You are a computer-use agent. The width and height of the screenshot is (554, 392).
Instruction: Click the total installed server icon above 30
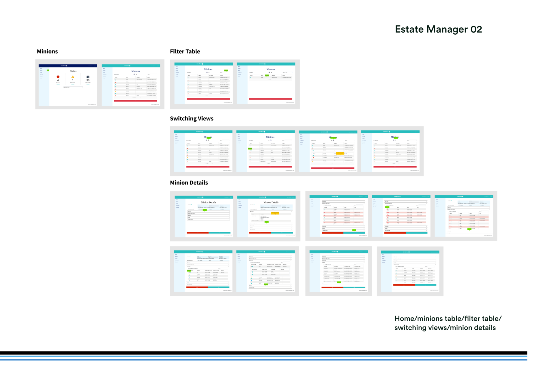pyautogui.click(x=88, y=77)
